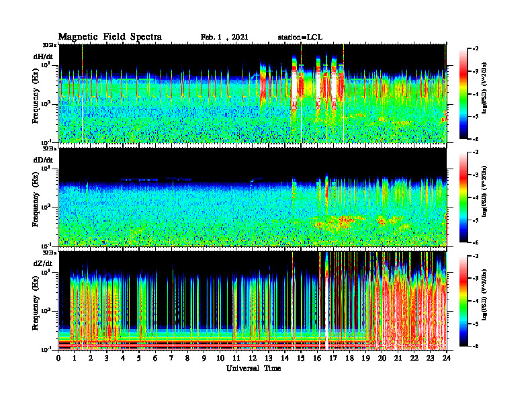Click the log(PSD) label next to dD/dt color bar

point(485,191)
